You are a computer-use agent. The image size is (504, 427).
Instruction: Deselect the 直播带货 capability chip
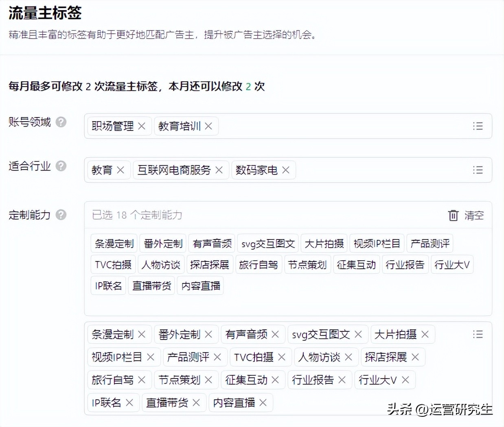coord(151,285)
